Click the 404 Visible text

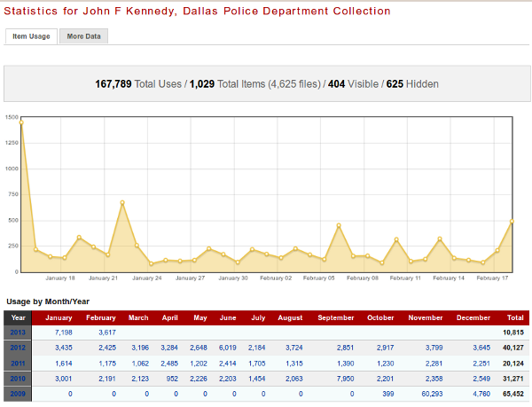tap(353, 83)
